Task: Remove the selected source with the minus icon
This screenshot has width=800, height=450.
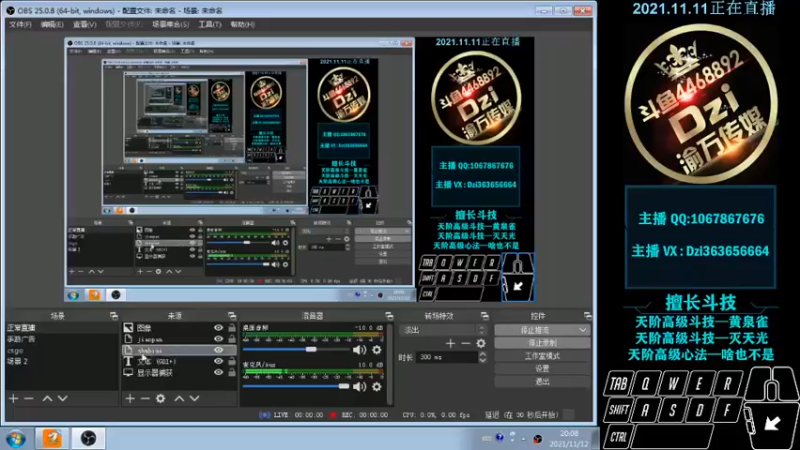Action: [x=145, y=398]
